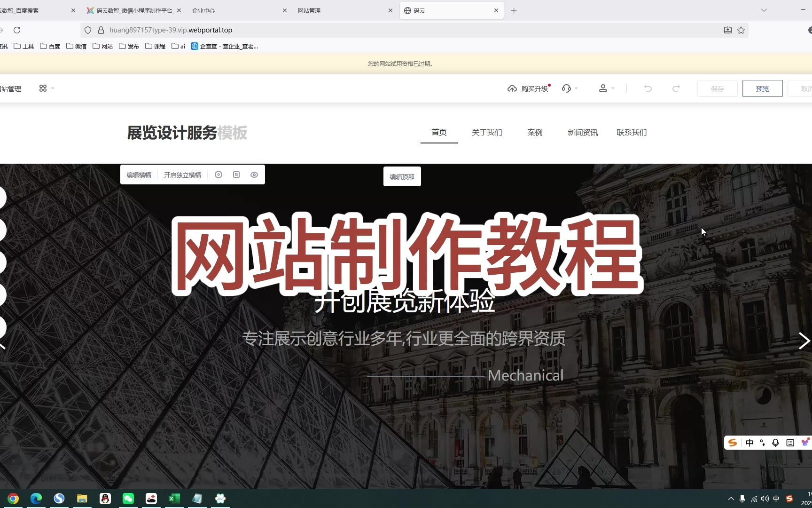Open the four-squares module grid dropdown
Screen dimensions: 812x508
[x=46, y=88]
